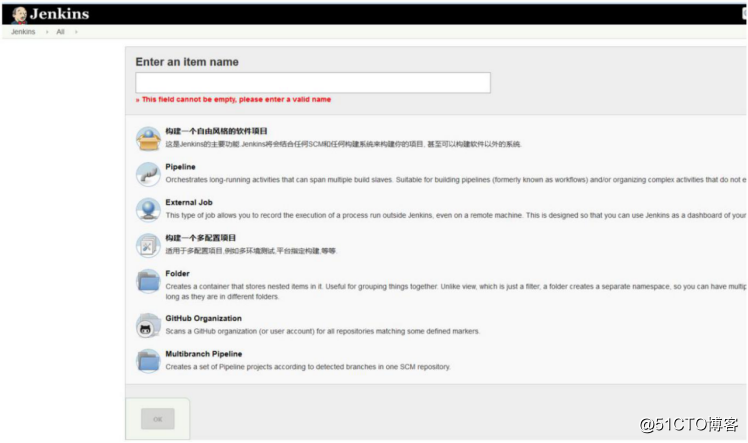Screen dimensions: 748x443
Task: Choose 构建一个自由风格的软件项目 item type
Action: (x=216, y=131)
